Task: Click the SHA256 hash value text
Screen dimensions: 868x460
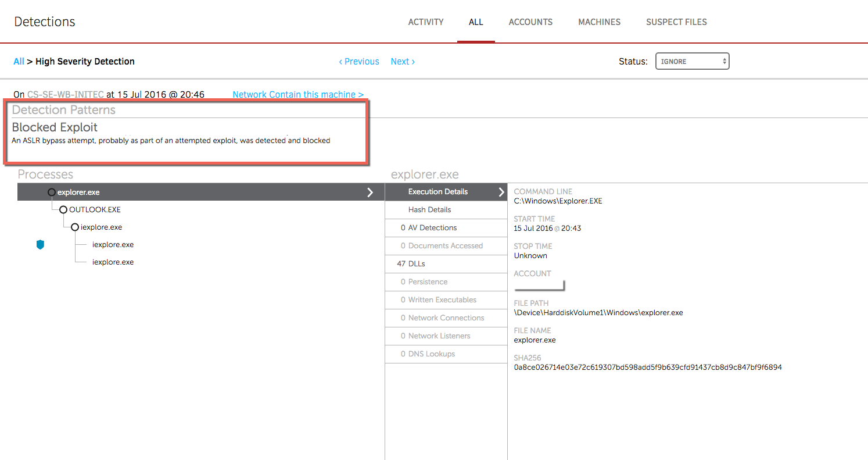Action: click(648, 368)
